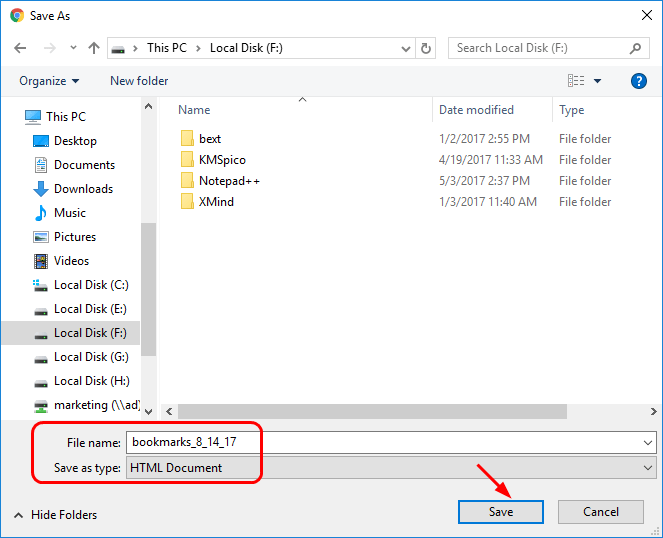The height and width of the screenshot is (538, 663).
Task: Select Downloads in the navigation pane
Action: (83, 189)
